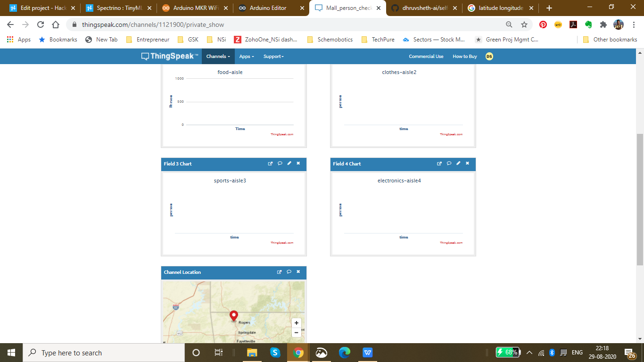Expand the Channels dropdown menu
The image size is (644, 362).
218,57
